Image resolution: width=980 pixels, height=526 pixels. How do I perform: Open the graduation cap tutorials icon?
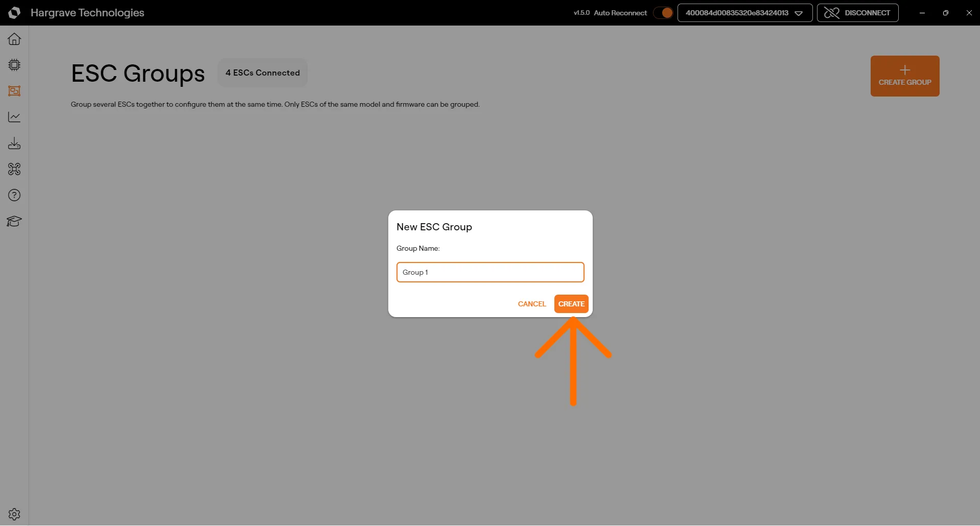14,221
